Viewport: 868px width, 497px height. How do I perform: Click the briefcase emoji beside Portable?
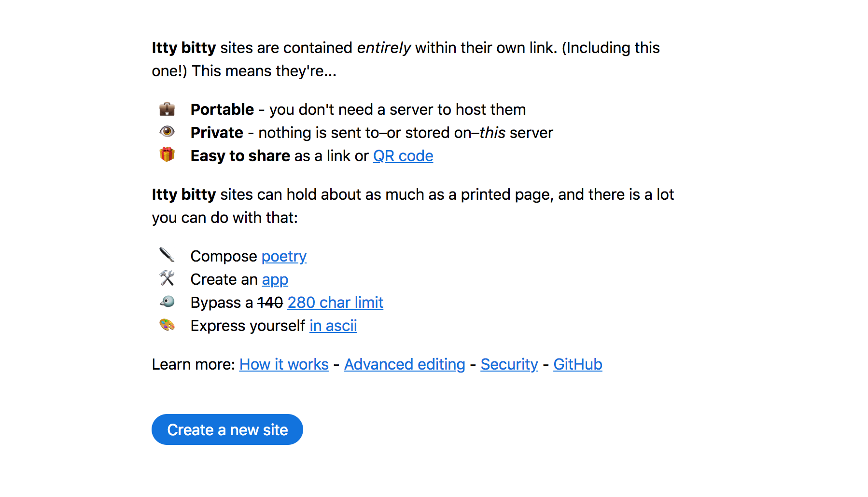167,109
